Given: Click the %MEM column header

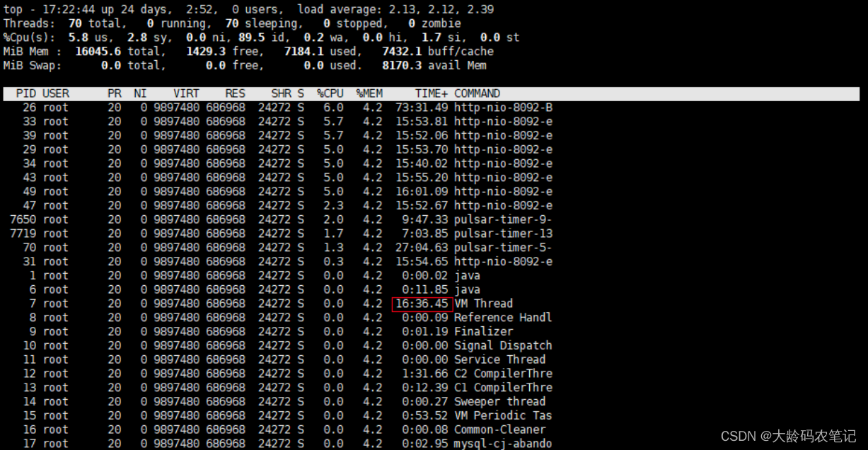Looking at the screenshot, I should click(369, 93).
